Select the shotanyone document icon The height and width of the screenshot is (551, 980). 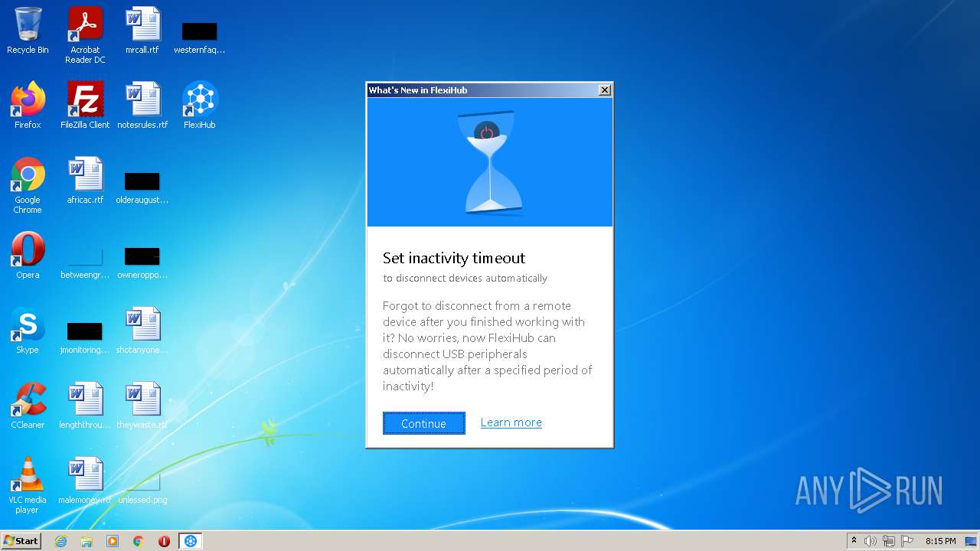click(x=142, y=331)
